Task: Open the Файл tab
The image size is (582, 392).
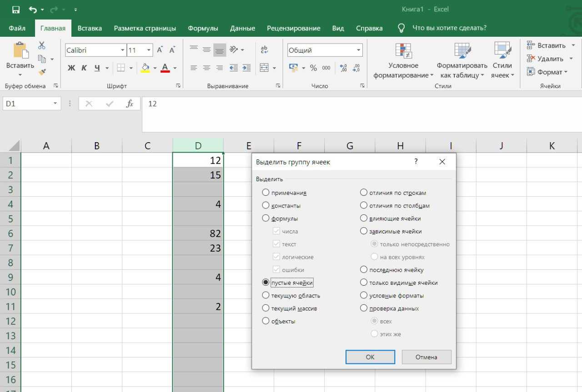Action: tap(17, 28)
